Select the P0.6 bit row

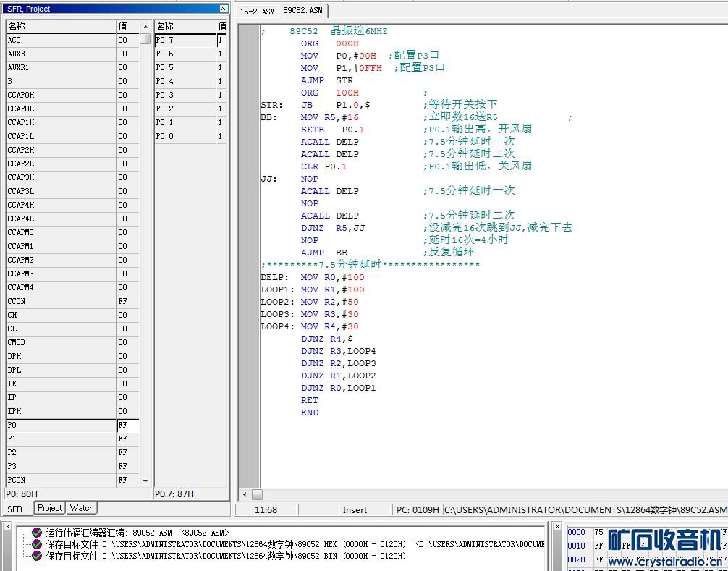click(x=190, y=54)
